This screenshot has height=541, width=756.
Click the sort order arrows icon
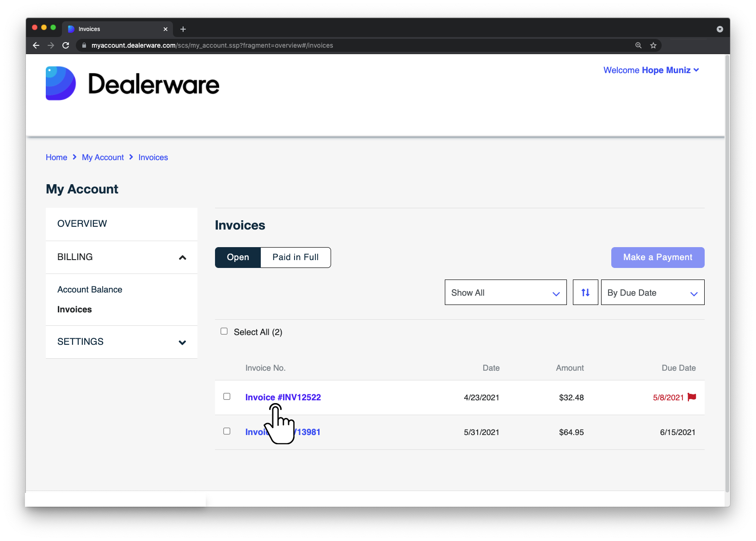(585, 292)
